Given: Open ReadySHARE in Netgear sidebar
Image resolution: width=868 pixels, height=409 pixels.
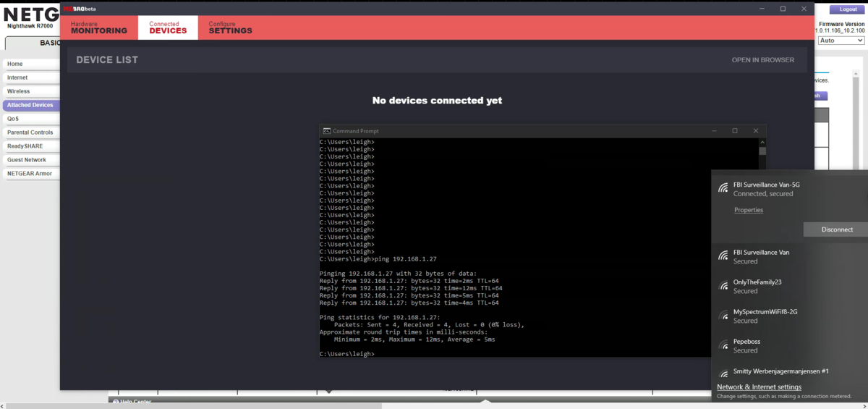Looking at the screenshot, I should [32, 146].
